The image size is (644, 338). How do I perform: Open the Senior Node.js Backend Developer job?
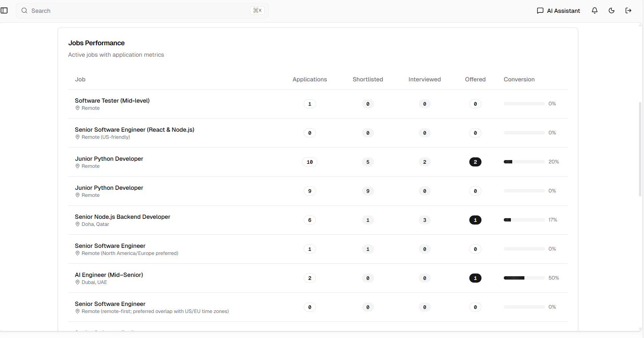122,217
